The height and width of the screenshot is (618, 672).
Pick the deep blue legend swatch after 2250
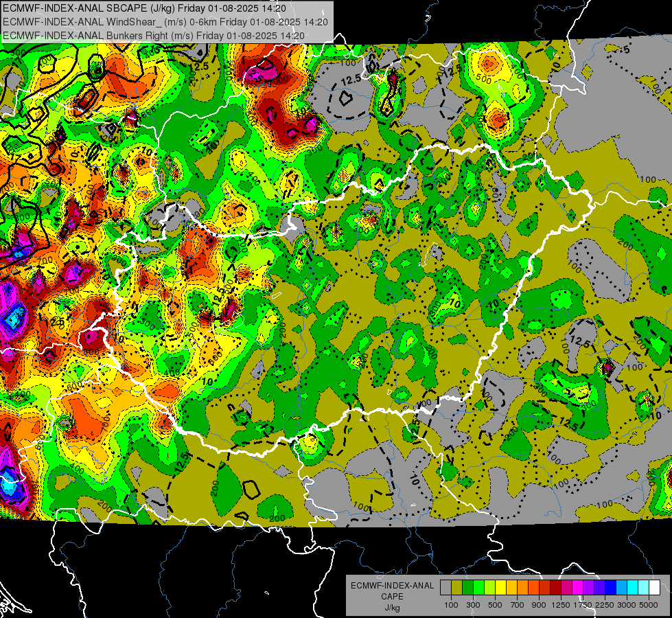tap(611, 588)
